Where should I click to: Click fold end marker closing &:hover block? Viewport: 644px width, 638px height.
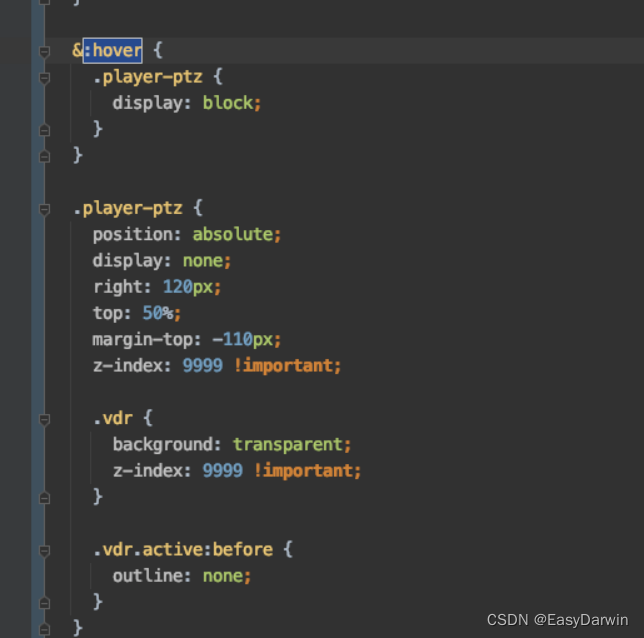tap(44, 157)
